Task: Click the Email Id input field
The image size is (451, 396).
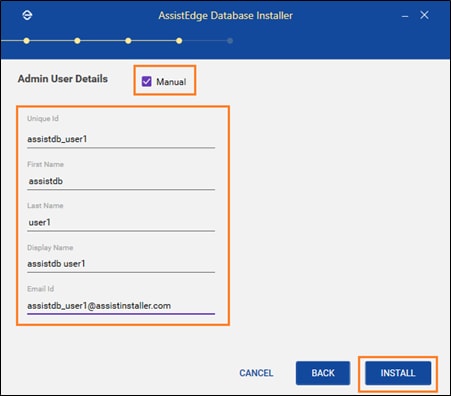Action: [x=121, y=306]
